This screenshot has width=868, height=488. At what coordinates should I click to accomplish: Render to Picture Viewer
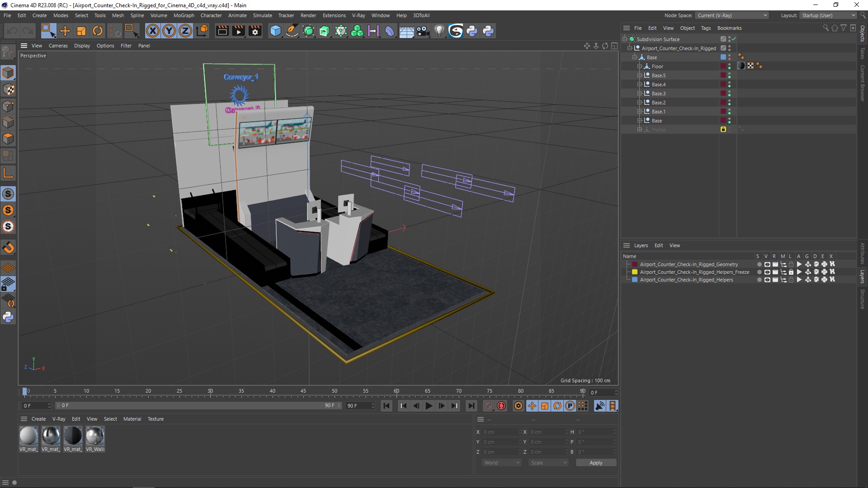point(238,31)
